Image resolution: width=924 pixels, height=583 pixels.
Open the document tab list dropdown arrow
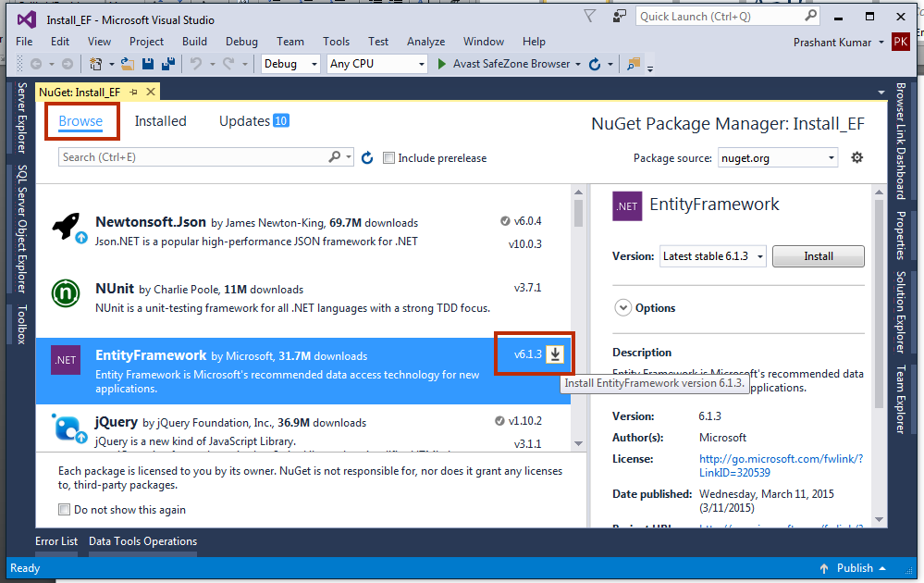(881, 93)
